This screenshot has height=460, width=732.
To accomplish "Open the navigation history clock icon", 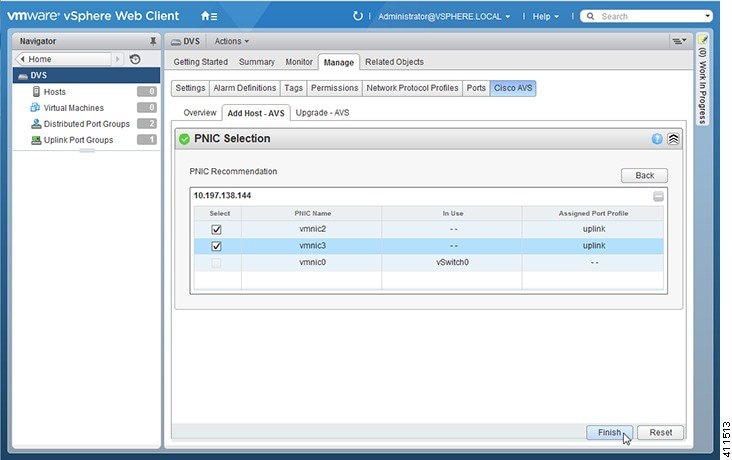I will point(135,59).
